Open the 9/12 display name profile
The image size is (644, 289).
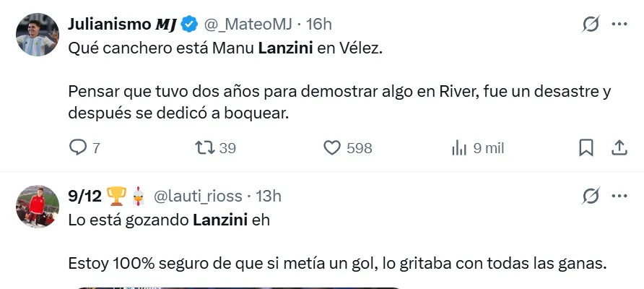84,195
